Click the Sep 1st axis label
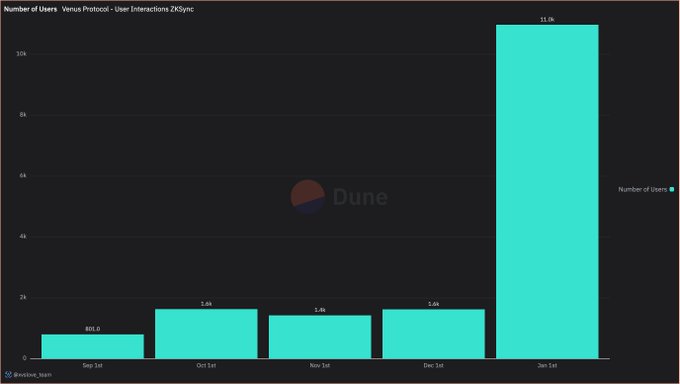The height and width of the screenshot is (384, 680). click(92, 365)
